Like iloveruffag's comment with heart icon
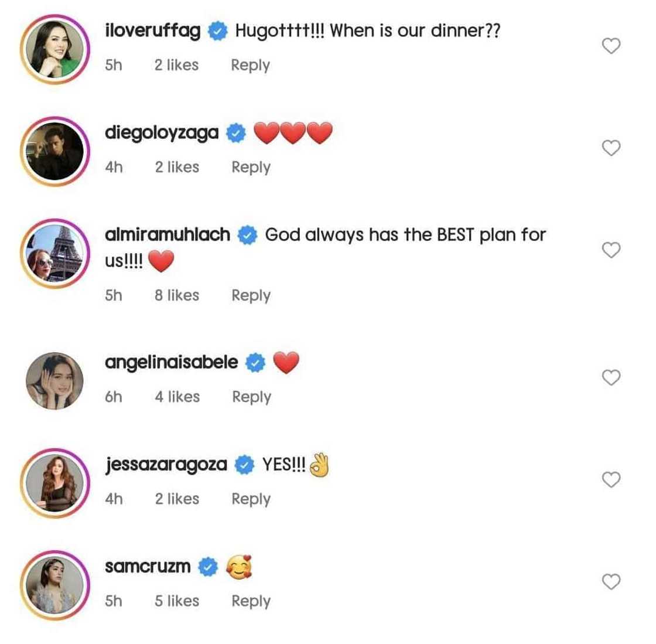This screenshot has height=644, width=656. point(611,46)
